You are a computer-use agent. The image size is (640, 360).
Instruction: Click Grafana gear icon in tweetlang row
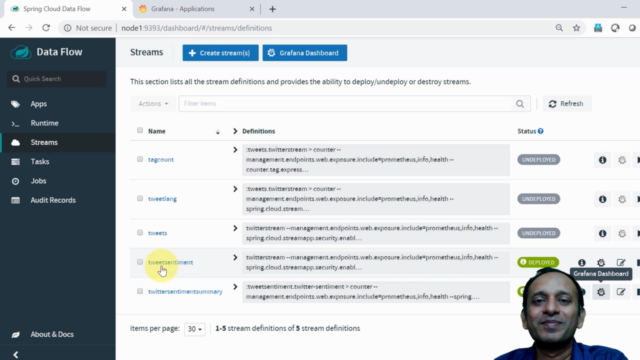click(x=622, y=199)
